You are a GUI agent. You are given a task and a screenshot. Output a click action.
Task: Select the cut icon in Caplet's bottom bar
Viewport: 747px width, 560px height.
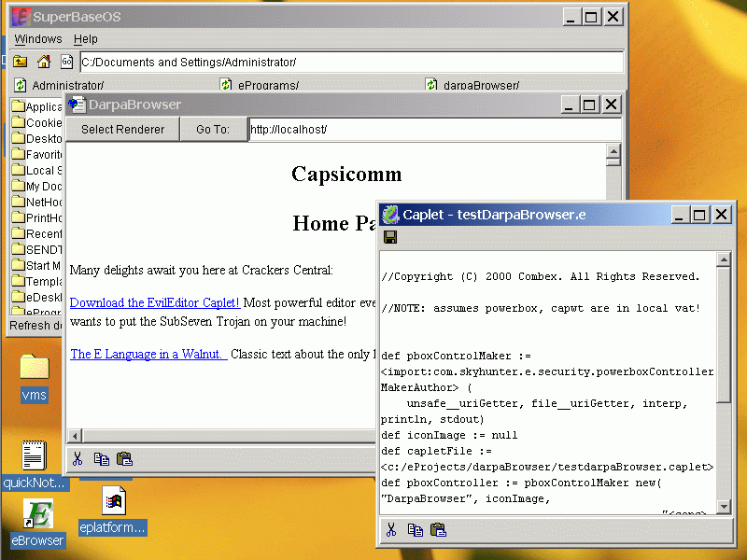(391, 530)
